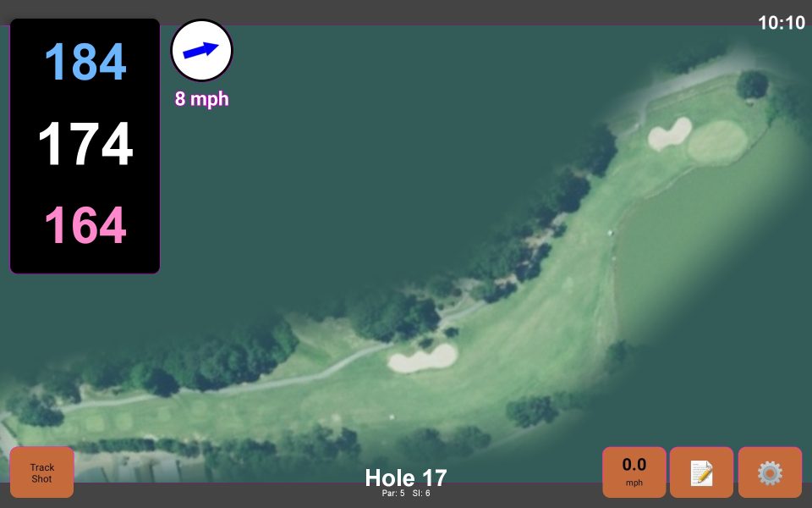Click the wind direction compass
The width and height of the screenshot is (812, 508).
click(202, 51)
